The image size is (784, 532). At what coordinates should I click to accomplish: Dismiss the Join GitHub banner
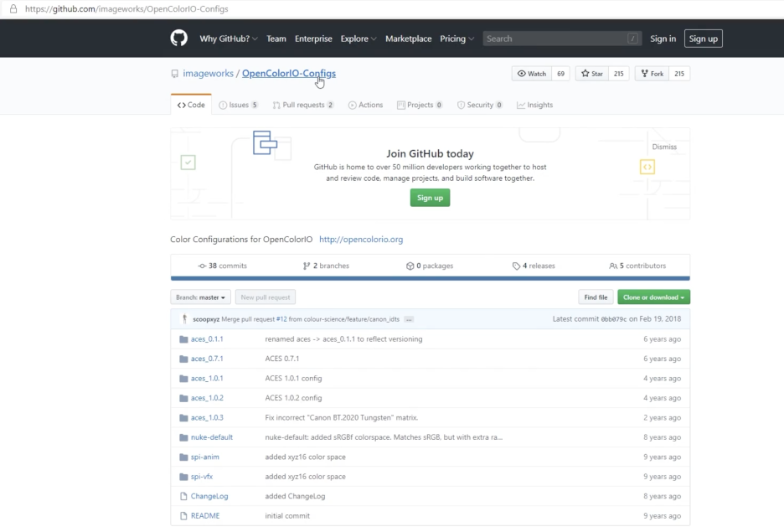click(x=664, y=147)
